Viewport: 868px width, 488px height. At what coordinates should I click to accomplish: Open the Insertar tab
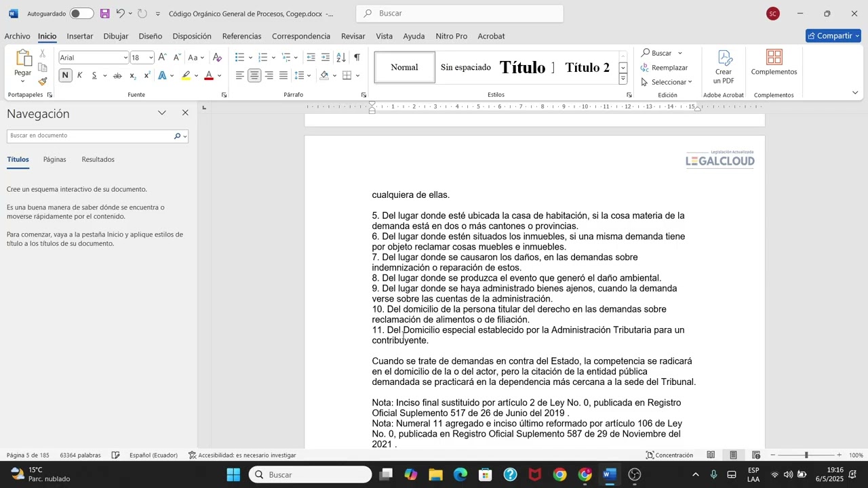tap(80, 36)
